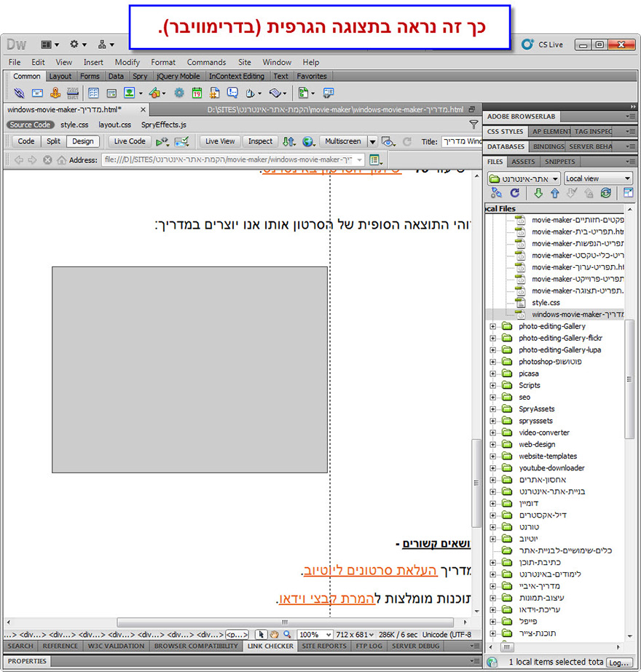Image resolution: width=641 pixels, height=672 pixels.
Task: Open Preview in Browser globe icon
Action: tap(307, 141)
